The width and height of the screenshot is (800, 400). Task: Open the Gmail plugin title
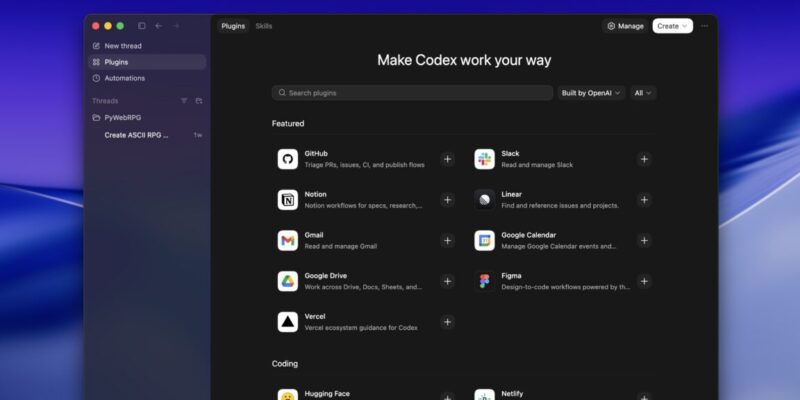coord(314,235)
